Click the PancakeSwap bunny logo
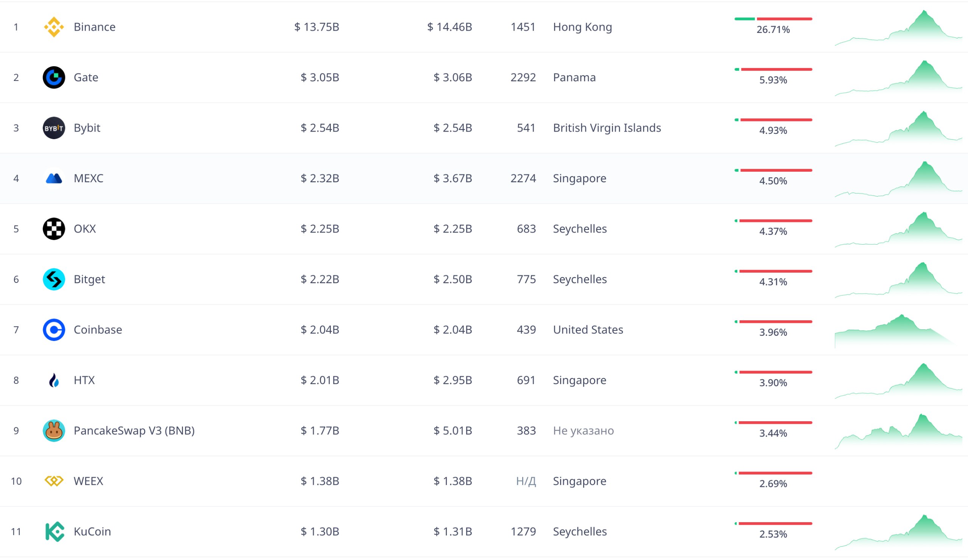 [x=54, y=431]
